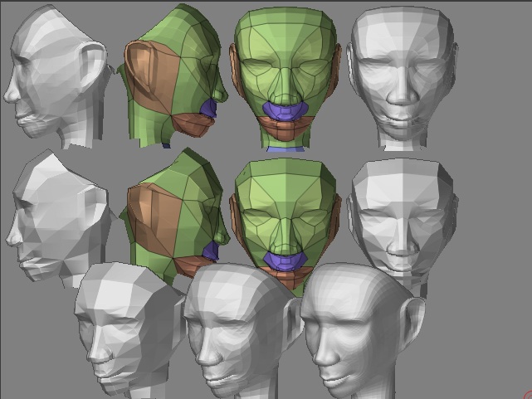The height and width of the screenshot is (399, 532).
Task: Click purple mouth polygroup on upper front-view head
Action: 285,111
